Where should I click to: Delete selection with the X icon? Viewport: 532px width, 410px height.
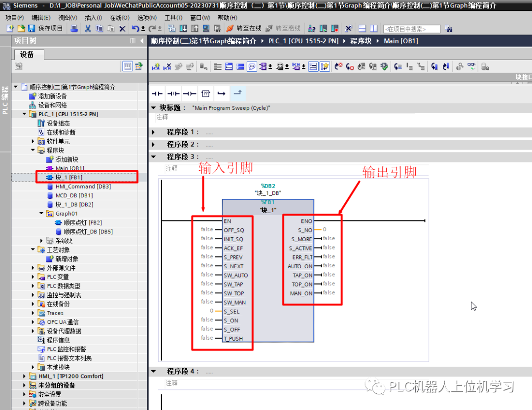pos(123,29)
